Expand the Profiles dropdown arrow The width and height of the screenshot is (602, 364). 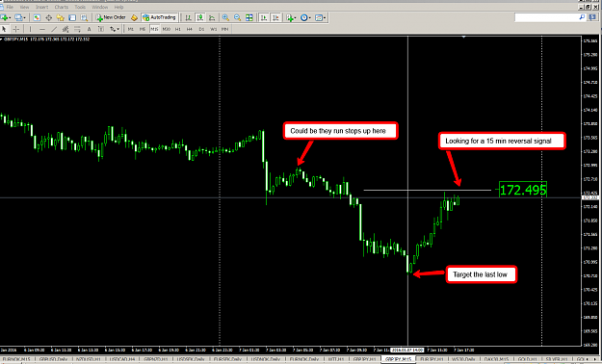coord(25,17)
